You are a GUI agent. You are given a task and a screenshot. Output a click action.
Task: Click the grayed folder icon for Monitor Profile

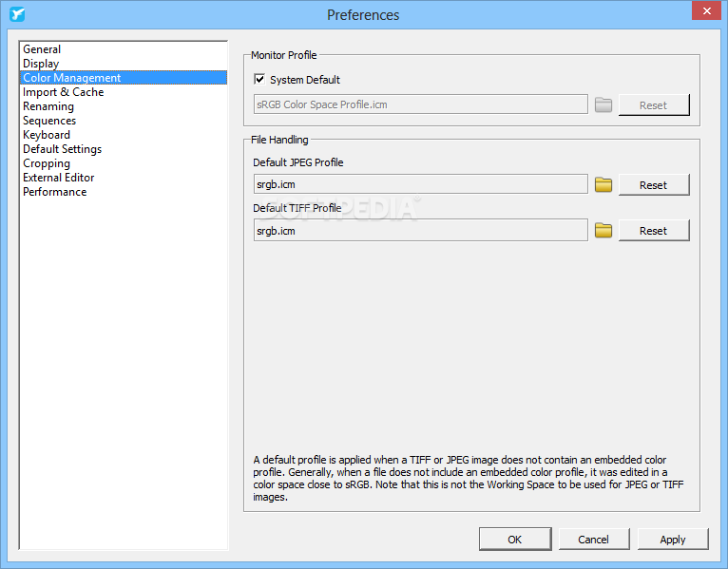click(x=603, y=104)
